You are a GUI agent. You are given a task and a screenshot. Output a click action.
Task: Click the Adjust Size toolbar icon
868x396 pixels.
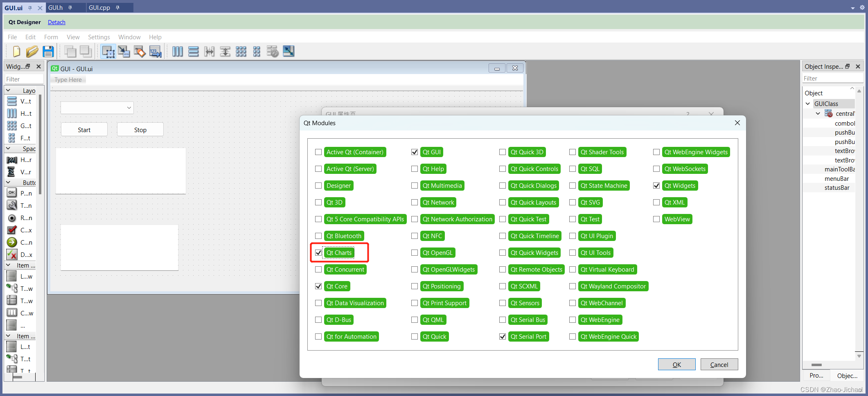coord(289,52)
